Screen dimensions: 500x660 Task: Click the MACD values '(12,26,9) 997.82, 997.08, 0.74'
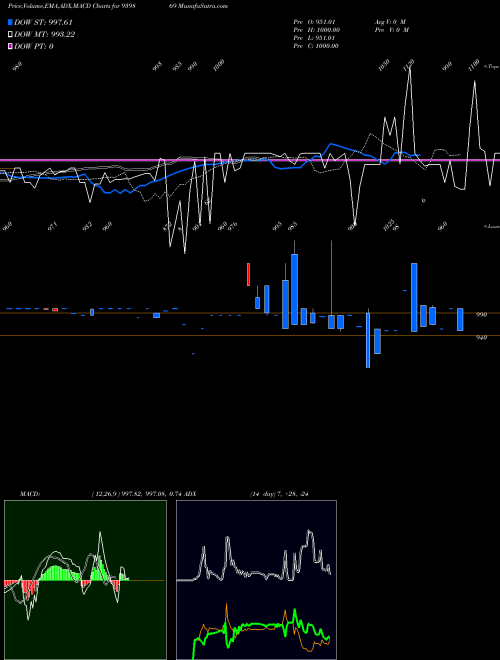pos(139,494)
